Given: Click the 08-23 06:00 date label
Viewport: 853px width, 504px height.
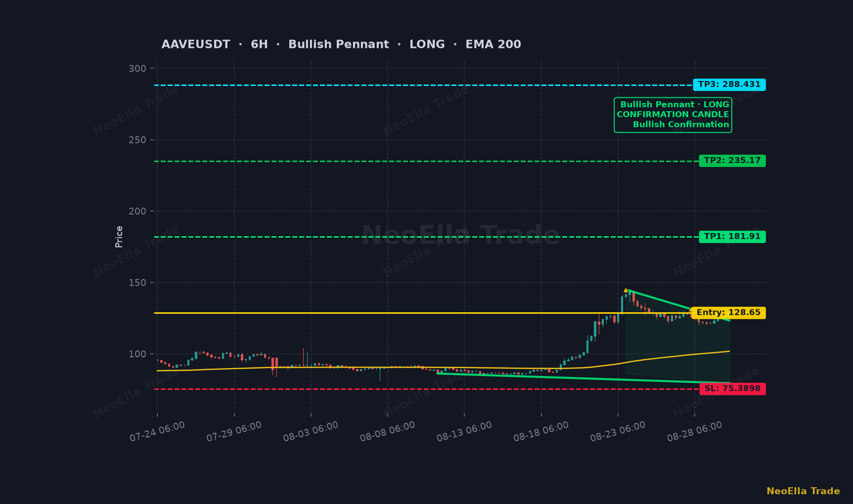Looking at the screenshot, I should 618,431.
